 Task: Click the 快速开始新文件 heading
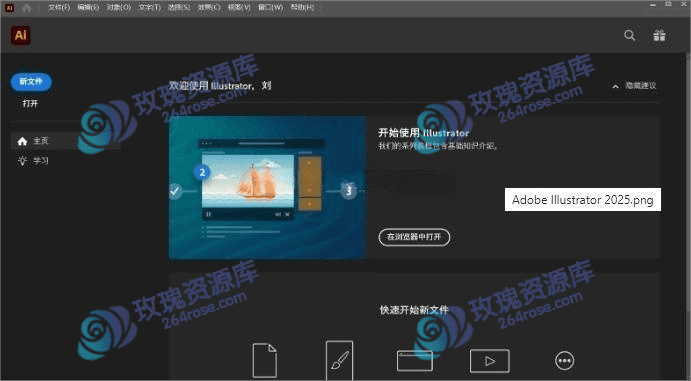(414, 310)
